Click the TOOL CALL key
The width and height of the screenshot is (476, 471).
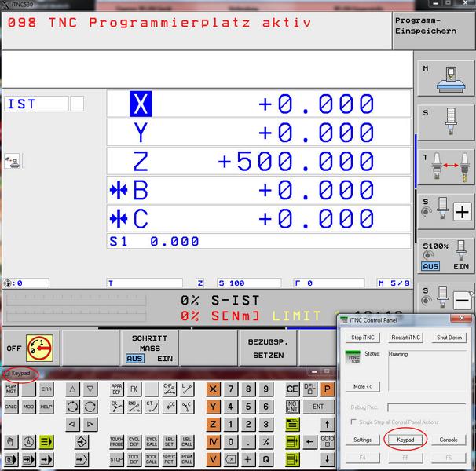pyautogui.click(x=152, y=459)
